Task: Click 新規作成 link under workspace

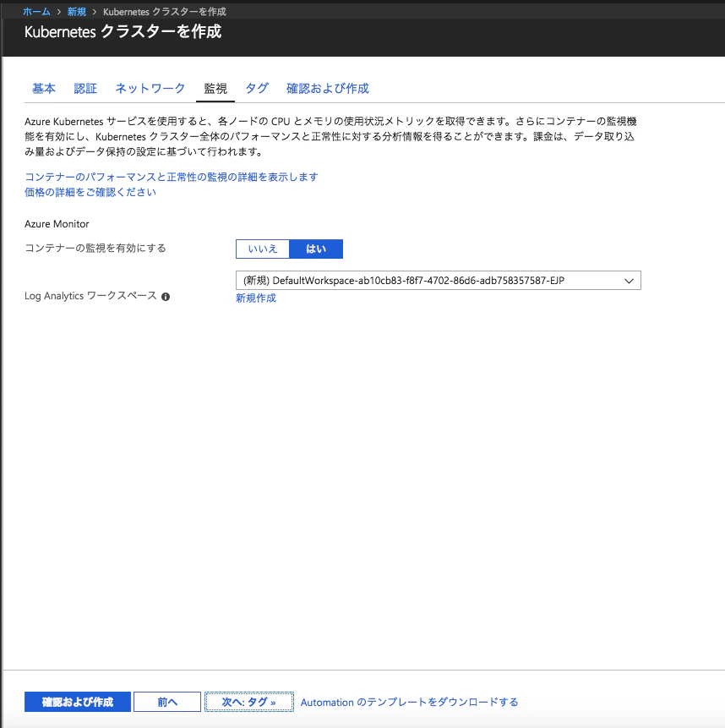Action: [x=255, y=298]
